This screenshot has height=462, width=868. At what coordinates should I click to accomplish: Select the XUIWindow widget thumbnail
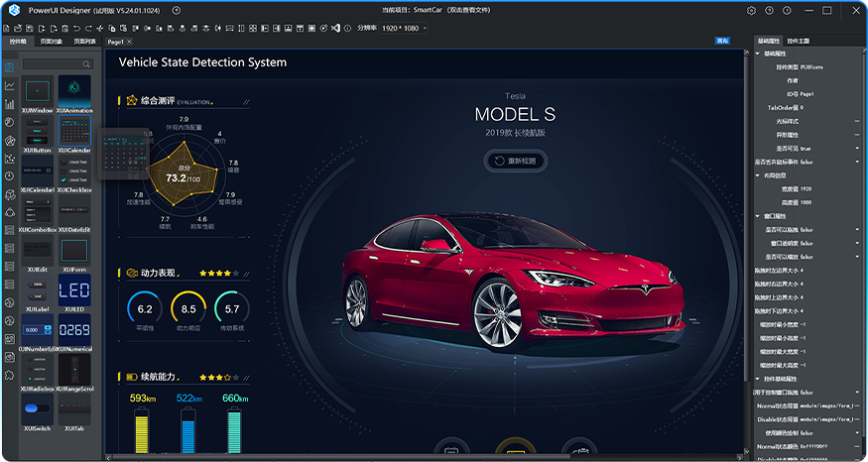coord(37,91)
